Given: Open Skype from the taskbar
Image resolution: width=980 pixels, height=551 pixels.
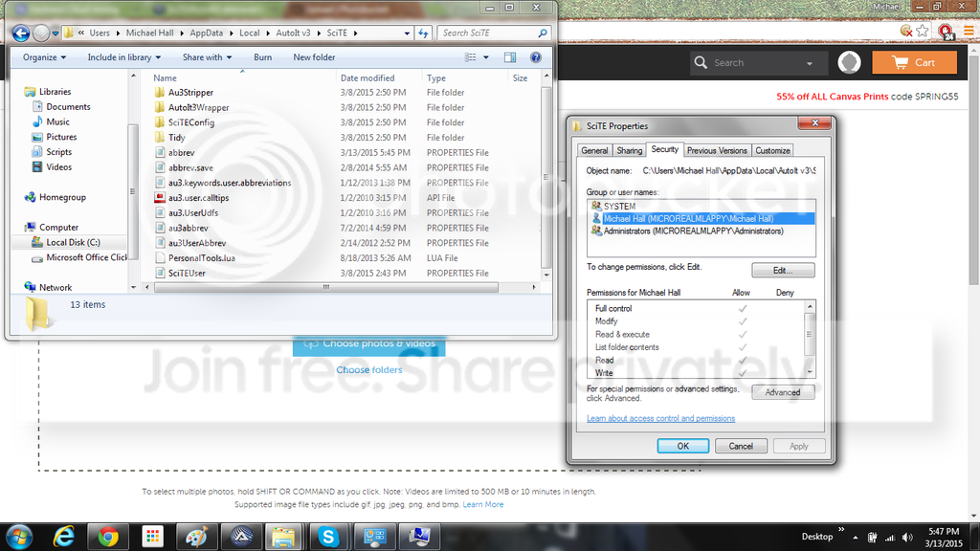Looking at the screenshot, I should click(328, 537).
